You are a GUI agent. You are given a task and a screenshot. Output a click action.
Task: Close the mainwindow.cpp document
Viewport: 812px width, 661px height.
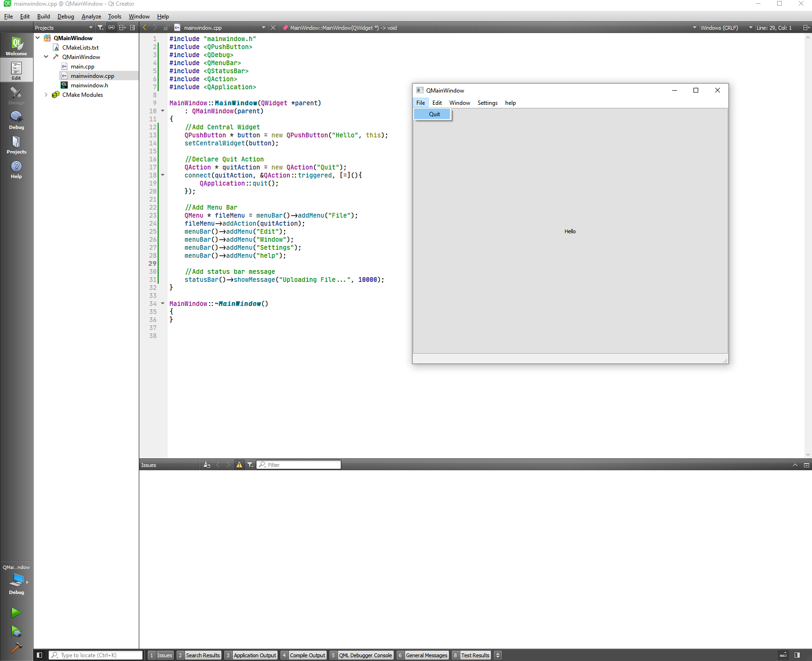click(273, 28)
